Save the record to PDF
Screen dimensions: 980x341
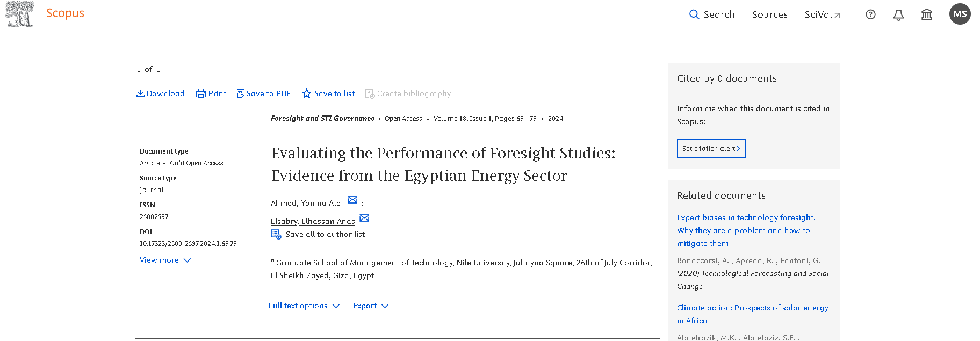coord(263,93)
